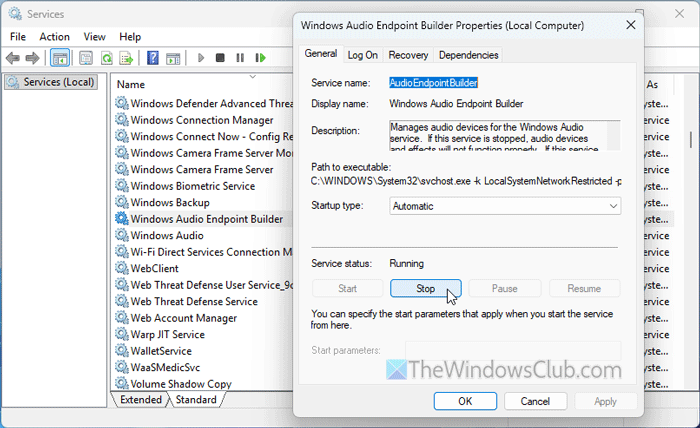
Task: Click the gear icon beside Volume Shadow Copy
Action: pos(121,383)
